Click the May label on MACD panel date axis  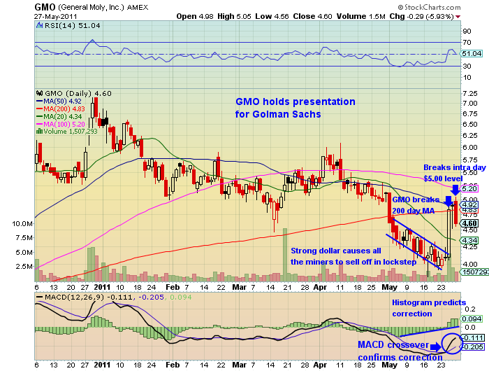coord(389,365)
